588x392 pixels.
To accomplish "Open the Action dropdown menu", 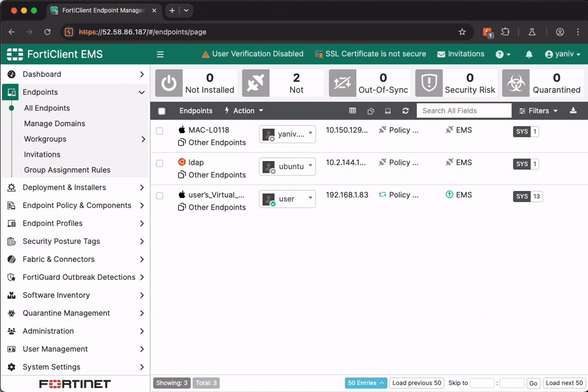I will pos(244,110).
